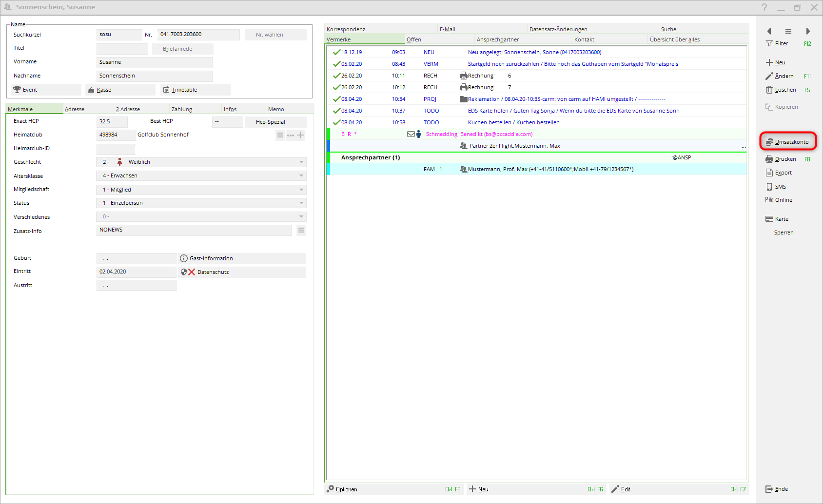
Task: Click the Hcp-Spezial button
Action: (x=270, y=122)
